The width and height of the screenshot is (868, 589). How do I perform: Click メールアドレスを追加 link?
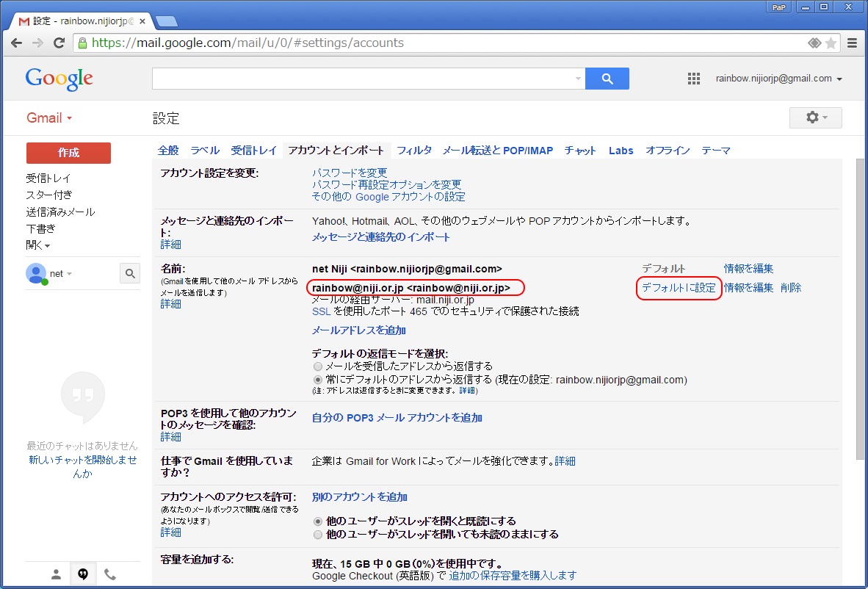pyautogui.click(x=358, y=330)
